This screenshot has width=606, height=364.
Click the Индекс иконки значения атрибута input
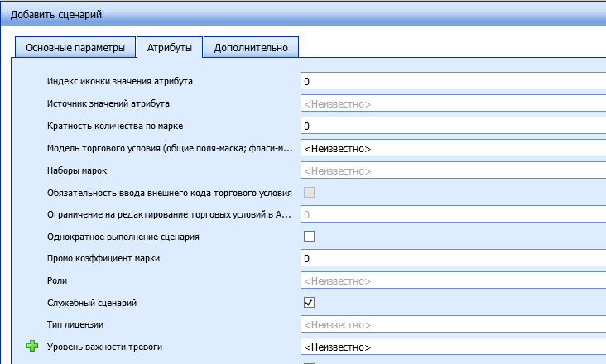tap(452, 82)
